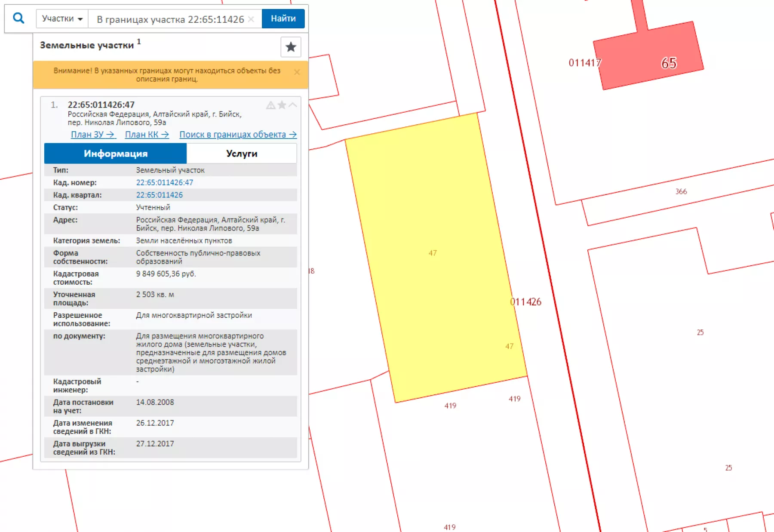Image resolution: width=774 pixels, height=532 pixels.
Task: Click the warning triangle icon on result 1
Action: pyautogui.click(x=270, y=105)
